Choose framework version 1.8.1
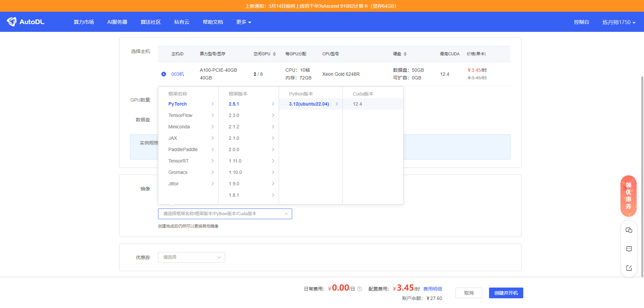 (249, 195)
